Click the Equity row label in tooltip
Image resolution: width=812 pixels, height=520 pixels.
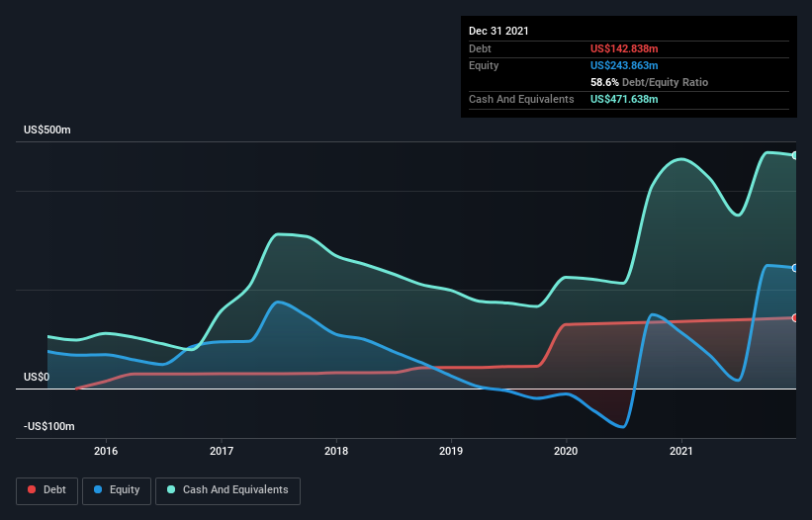pos(484,65)
